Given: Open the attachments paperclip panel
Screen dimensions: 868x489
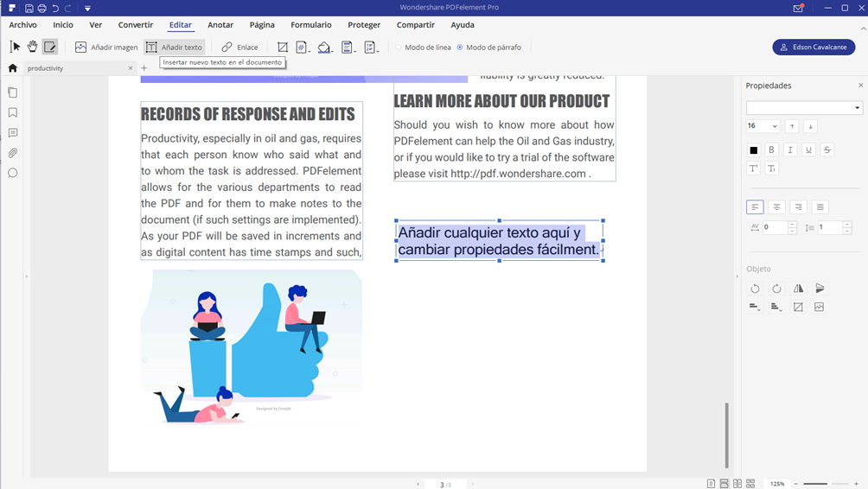Looking at the screenshot, I should tap(13, 153).
